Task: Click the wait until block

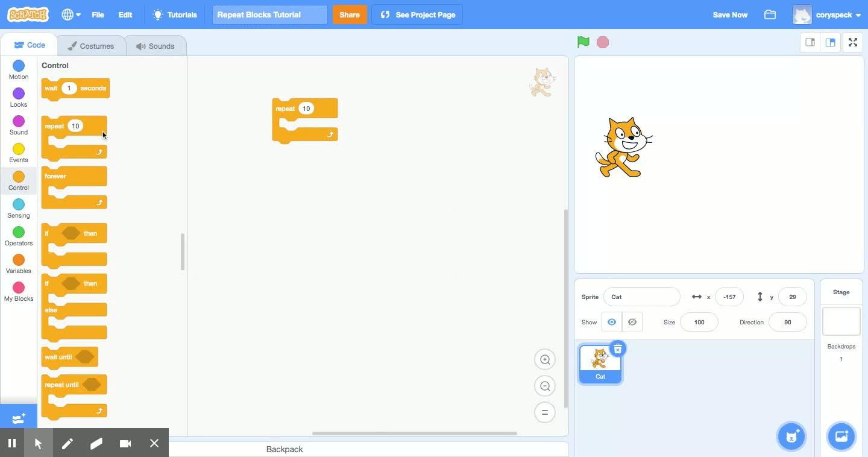Action: (x=70, y=358)
